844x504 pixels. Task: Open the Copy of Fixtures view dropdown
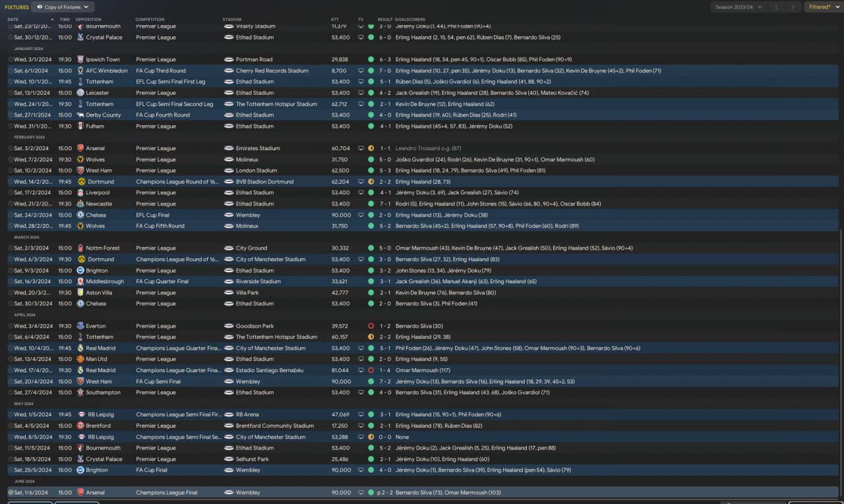(63, 7)
